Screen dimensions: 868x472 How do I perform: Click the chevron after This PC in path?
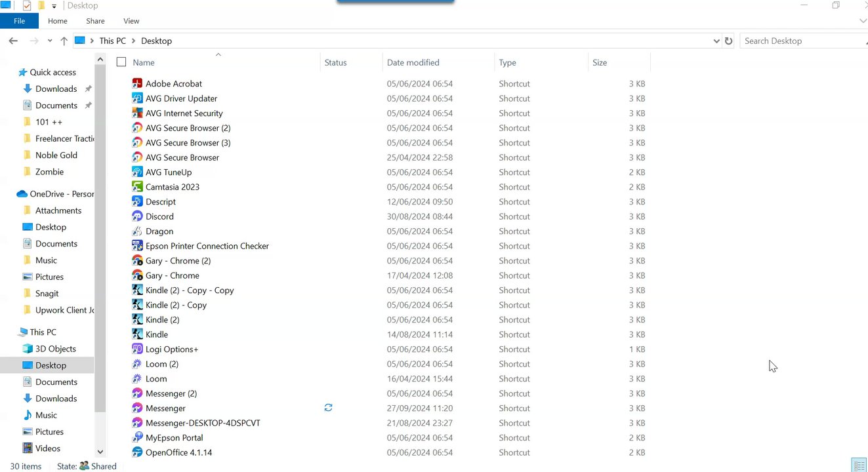click(134, 41)
